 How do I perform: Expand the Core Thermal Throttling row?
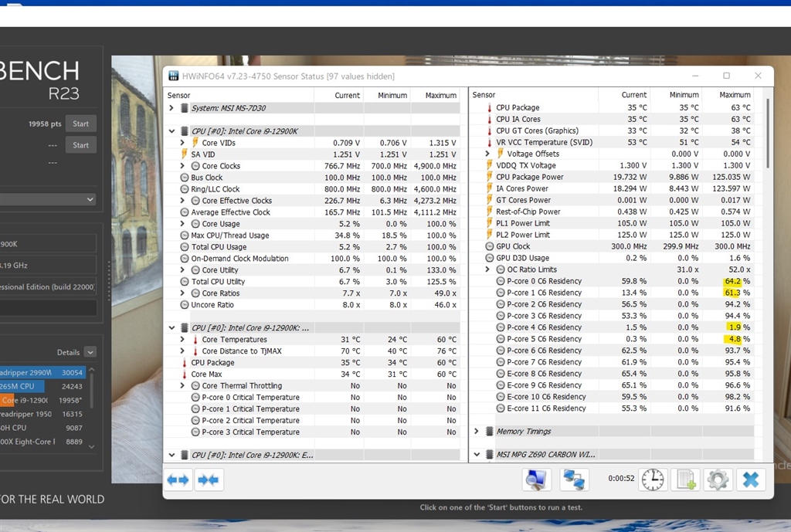click(182, 386)
